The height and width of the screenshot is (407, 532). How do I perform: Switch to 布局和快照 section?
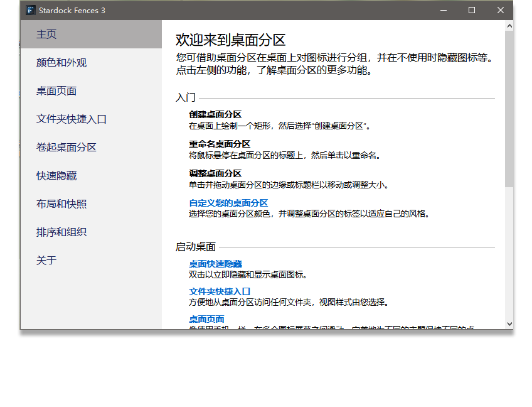click(61, 204)
